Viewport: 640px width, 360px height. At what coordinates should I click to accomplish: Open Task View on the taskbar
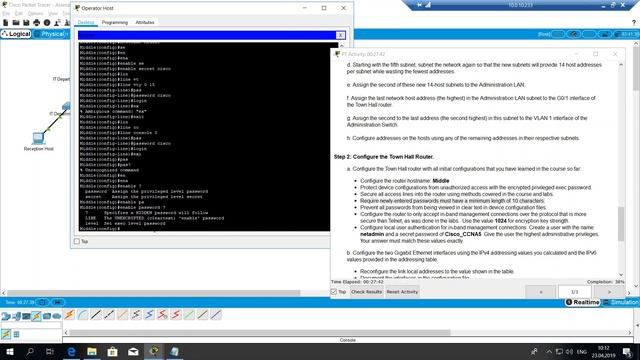(50, 351)
